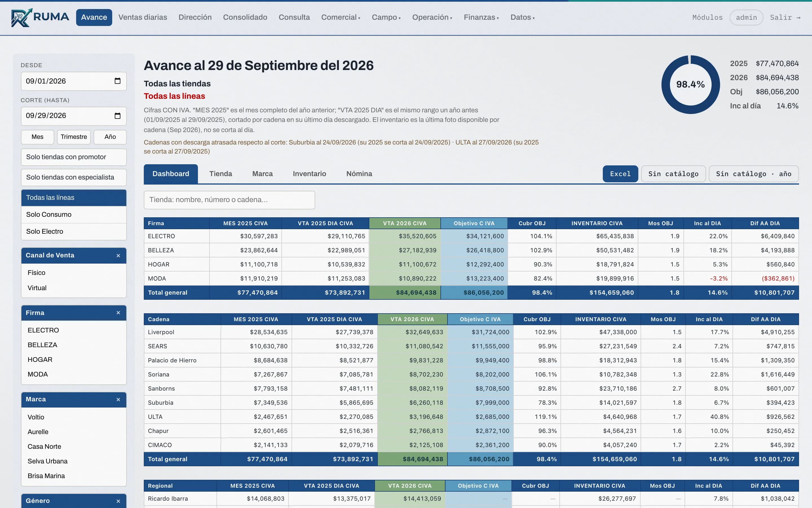Viewport: 812px width, 508px height.
Task: Open the calendar picker in the CORTE (HASTA) field
Action: (x=118, y=116)
